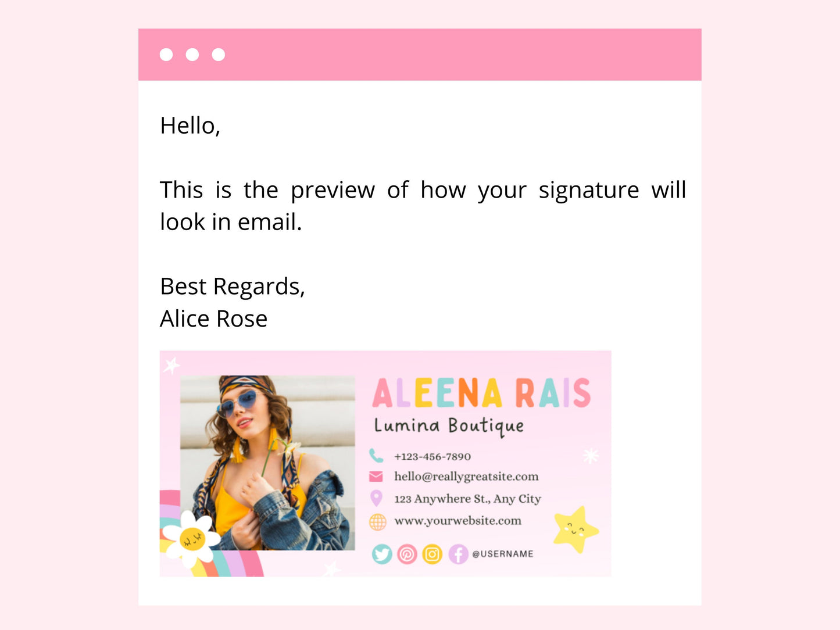Click the Facebook icon
This screenshot has height=630, width=840.
pyautogui.click(x=458, y=554)
